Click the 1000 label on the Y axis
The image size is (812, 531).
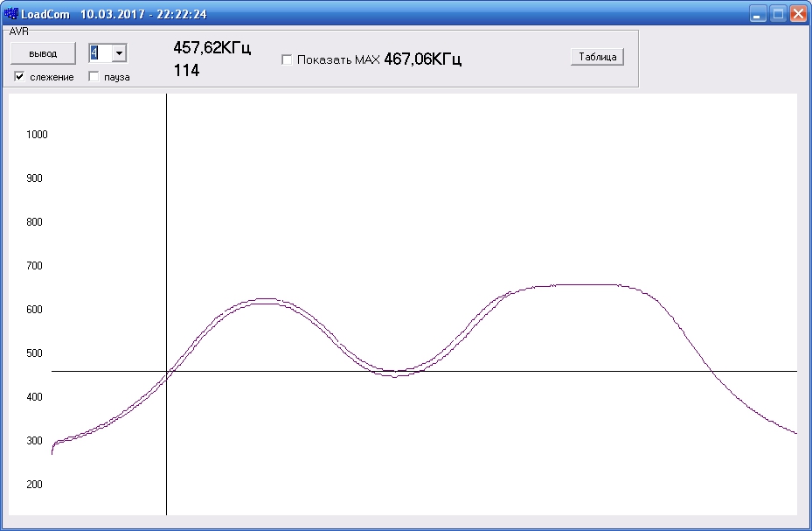[x=37, y=135]
